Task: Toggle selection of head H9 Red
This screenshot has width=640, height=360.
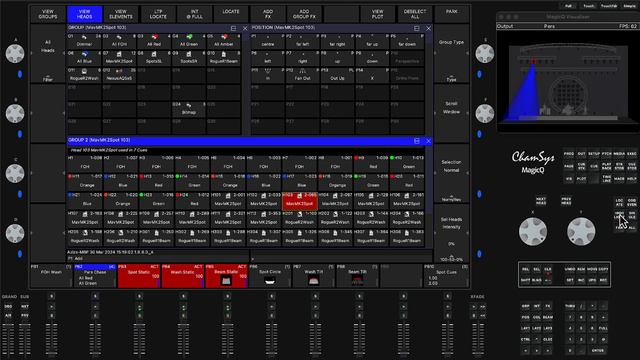Action: [371, 163]
